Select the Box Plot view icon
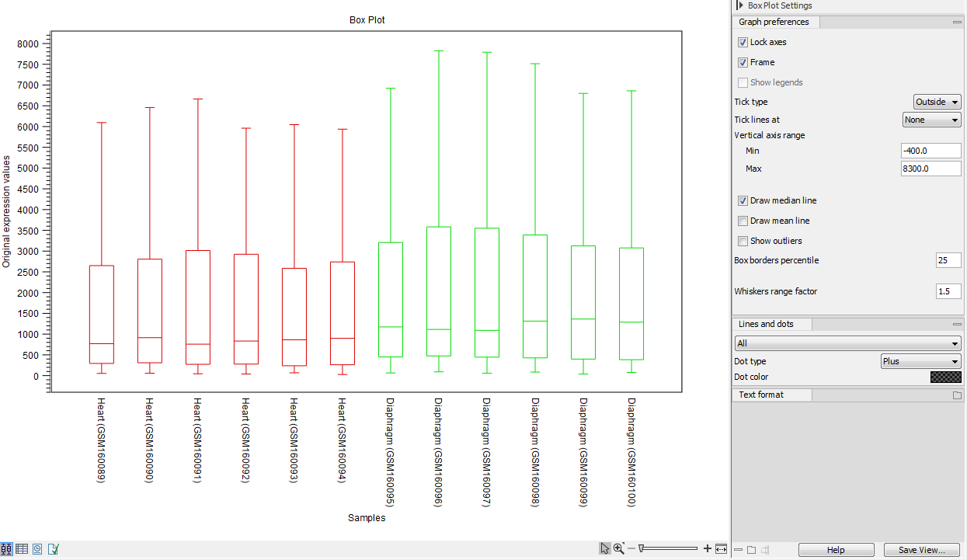 [6, 549]
